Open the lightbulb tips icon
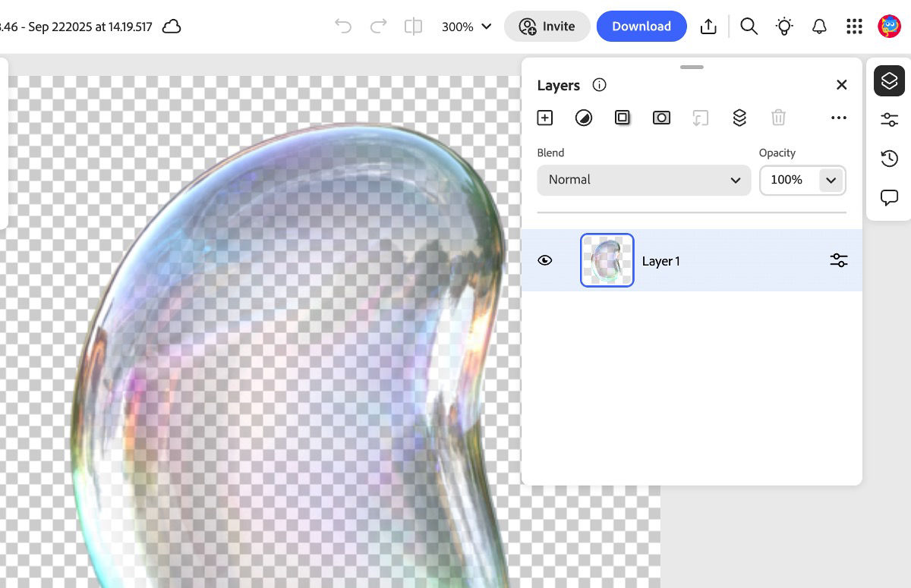The width and height of the screenshot is (911, 588). click(x=784, y=27)
